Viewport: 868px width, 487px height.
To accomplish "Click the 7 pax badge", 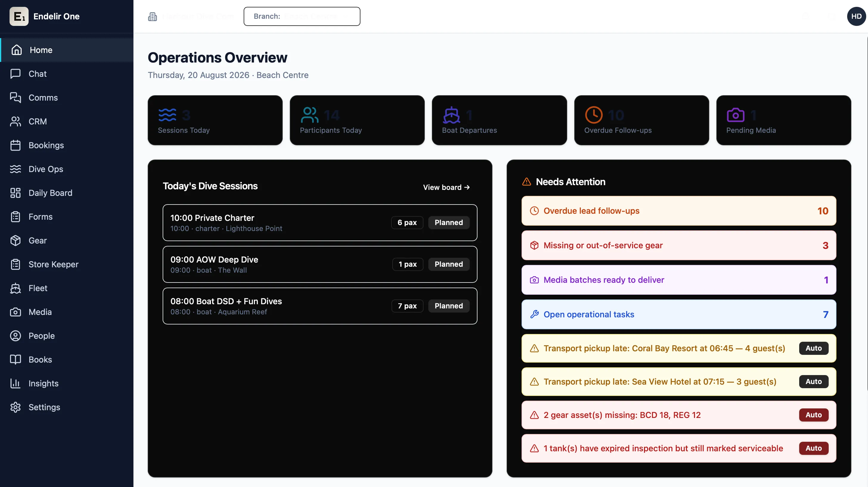I will pos(407,306).
